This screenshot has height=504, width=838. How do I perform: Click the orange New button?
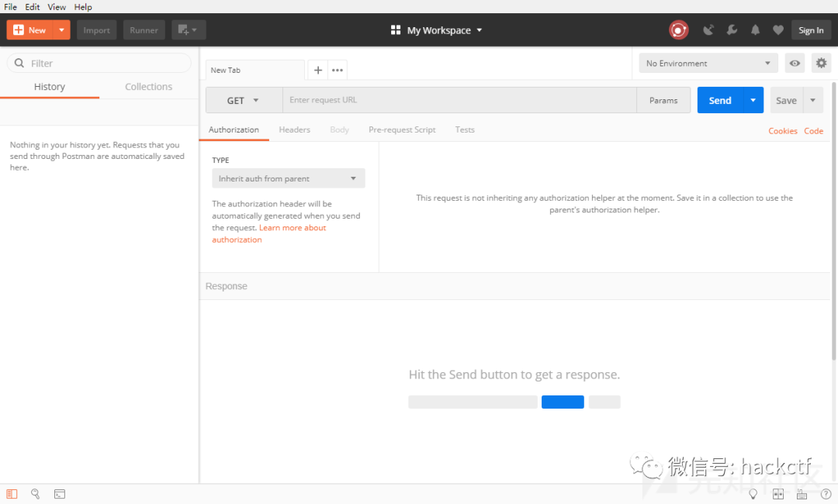pyautogui.click(x=30, y=30)
